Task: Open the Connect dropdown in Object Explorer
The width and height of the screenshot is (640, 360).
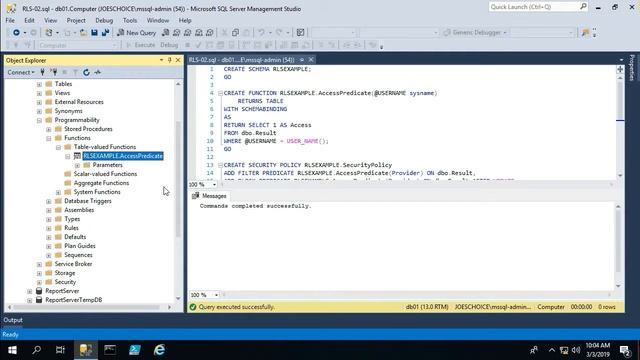Action: [x=21, y=72]
